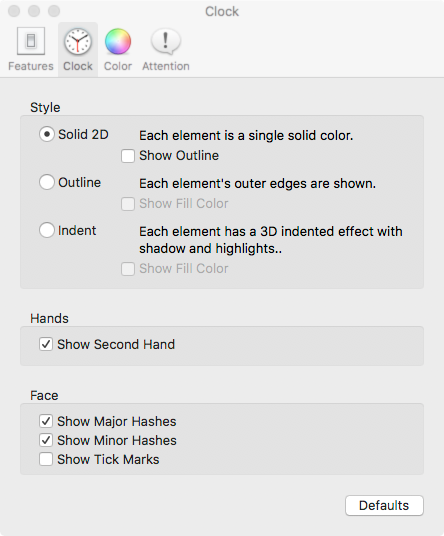Click the Attention tab label text
The height and width of the screenshot is (536, 444).
pos(166,66)
